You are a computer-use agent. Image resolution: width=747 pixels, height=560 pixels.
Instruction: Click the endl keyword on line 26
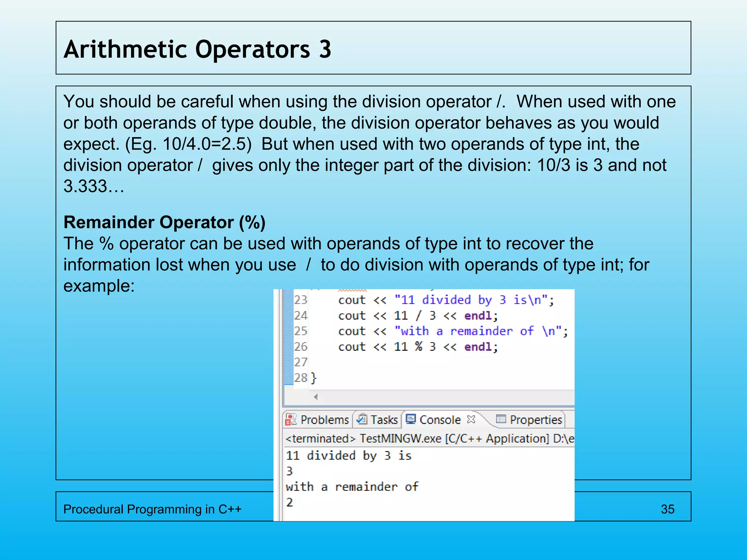click(x=478, y=346)
